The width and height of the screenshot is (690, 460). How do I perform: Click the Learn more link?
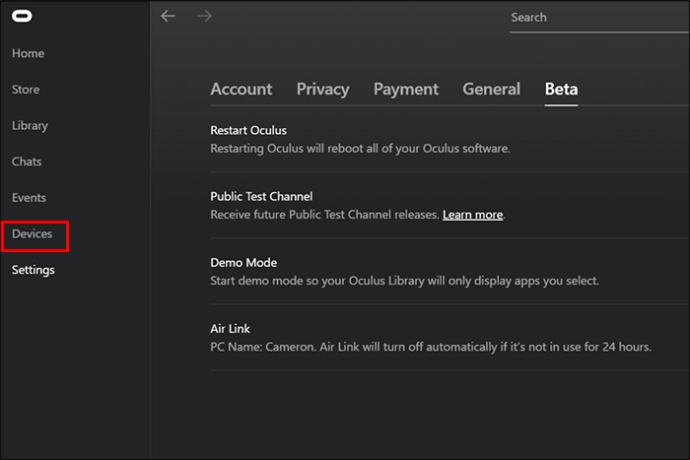(473, 215)
